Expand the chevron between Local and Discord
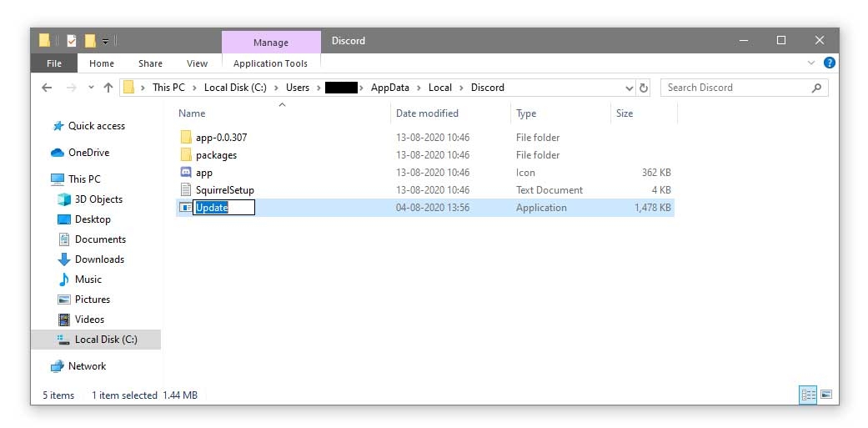This screenshot has height=428, width=868. pyautogui.click(x=461, y=88)
